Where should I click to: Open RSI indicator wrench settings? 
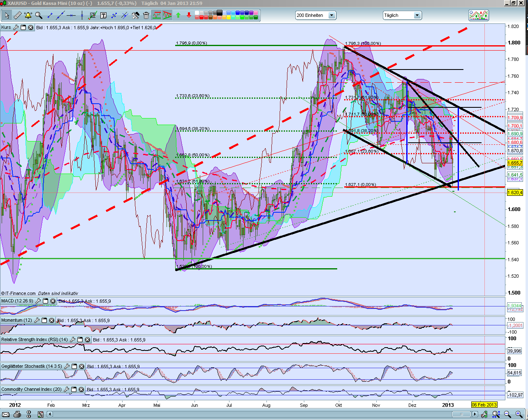point(73,340)
